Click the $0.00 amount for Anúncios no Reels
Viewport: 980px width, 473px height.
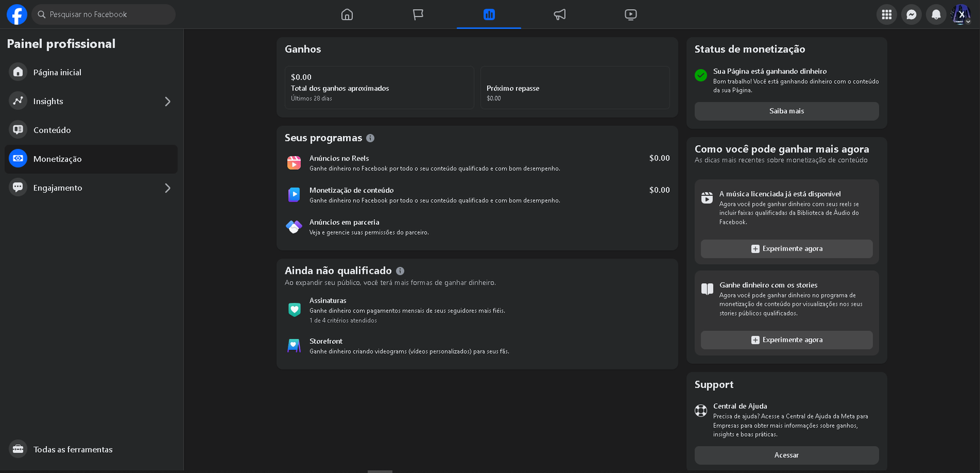660,158
